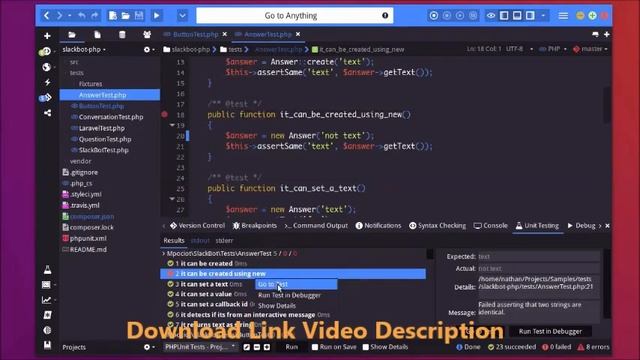The image size is (640, 360).
Task: Toggle the left pane visibility
Action: pyautogui.click(x=504, y=16)
